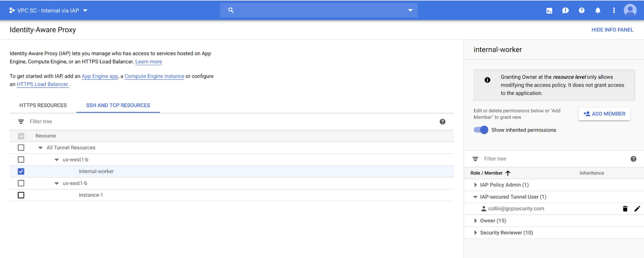Click HIDE INFO PANEL

612,30
